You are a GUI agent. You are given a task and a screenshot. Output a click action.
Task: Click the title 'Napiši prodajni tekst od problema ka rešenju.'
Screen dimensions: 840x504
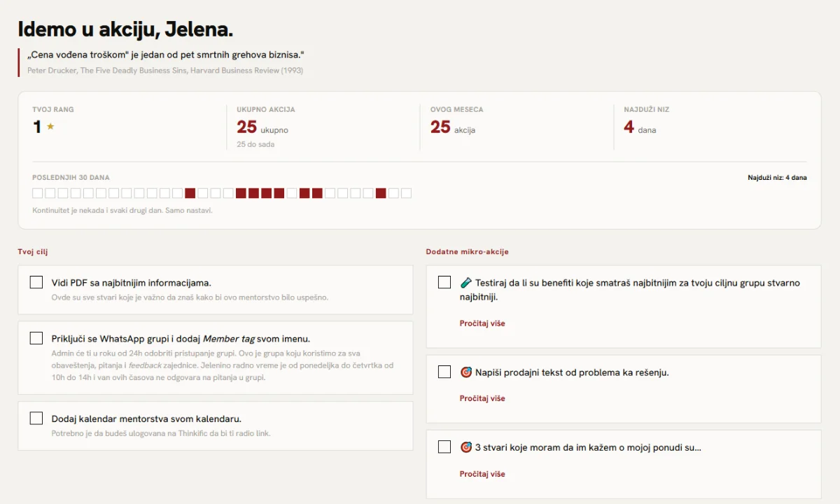point(572,372)
